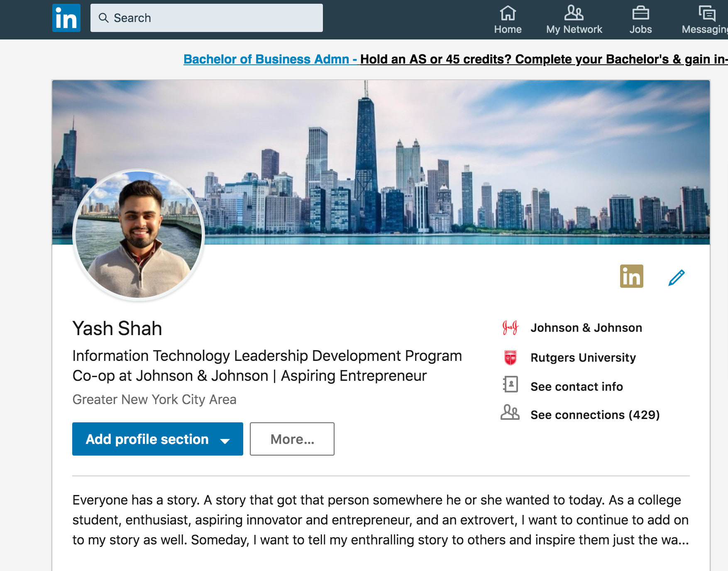728x571 pixels.
Task: Click the Johnson & Johnson company logo
Action: click(510, 328)
